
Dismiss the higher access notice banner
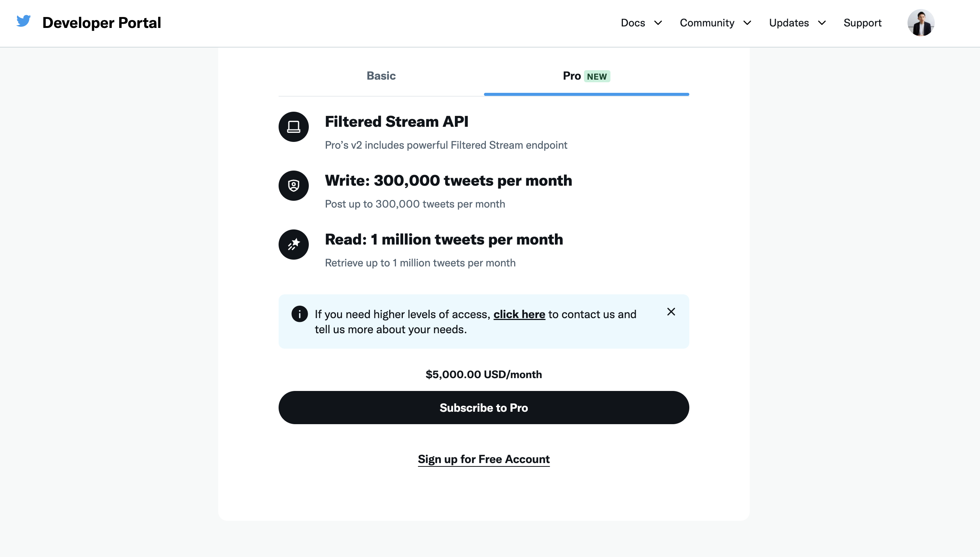[671, 312]
